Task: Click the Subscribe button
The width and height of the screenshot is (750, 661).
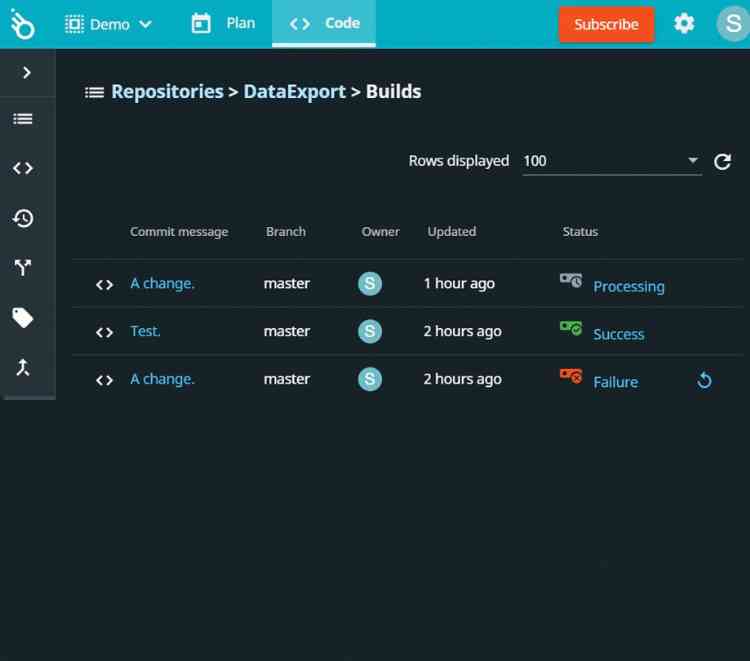Action: click(x=606, y=24)
